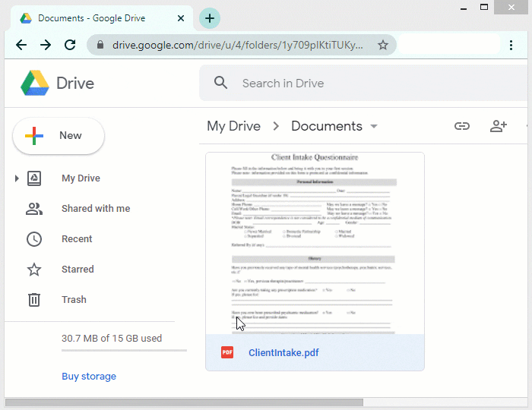Click the Google Drive logo
This screenshot has width=532, height=410.
(x=35, y=83)
